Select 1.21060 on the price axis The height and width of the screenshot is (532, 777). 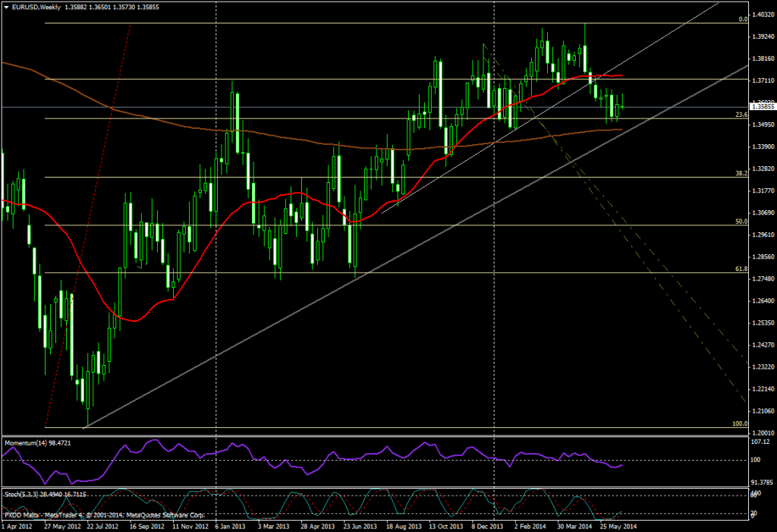(x=763, y=411)
